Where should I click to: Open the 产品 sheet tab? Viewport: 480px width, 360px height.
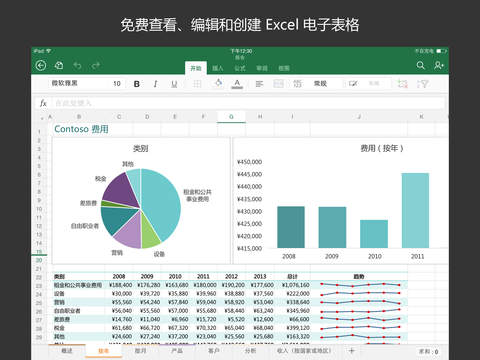point(177,351)
